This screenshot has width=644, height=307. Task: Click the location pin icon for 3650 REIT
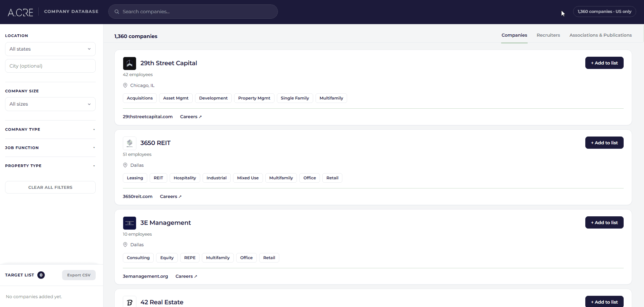pos(125,165)
